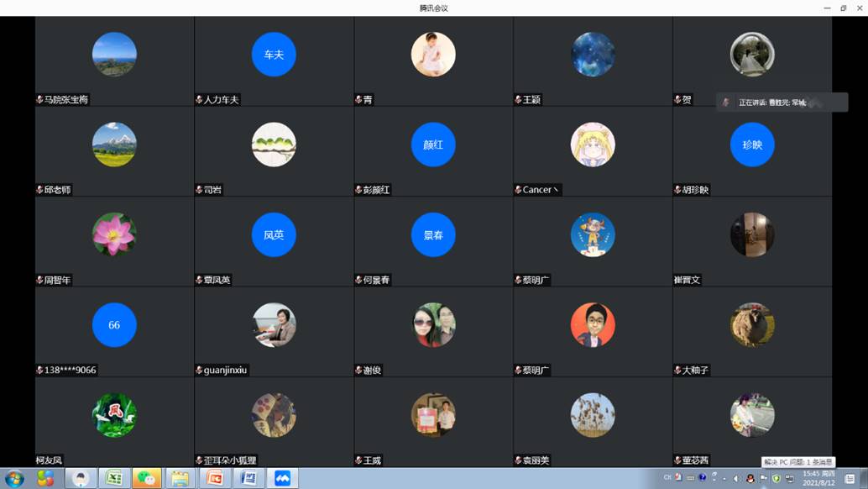
Task: Open the taskbar clock showing 15:45
Action: point(817,478)
